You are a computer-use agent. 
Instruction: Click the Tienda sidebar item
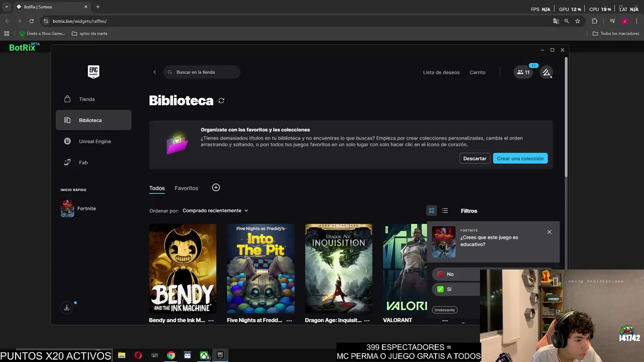click(x=94, y=99)
